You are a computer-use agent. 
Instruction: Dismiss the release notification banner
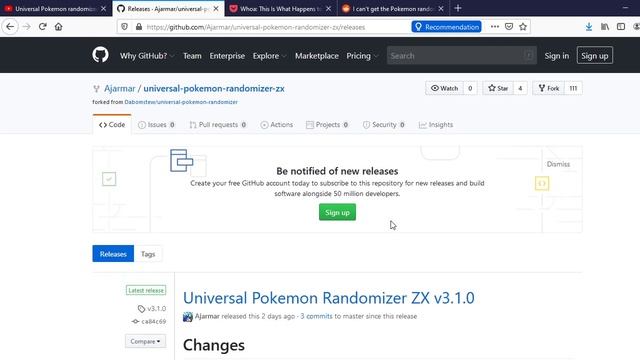tap(558, 164)
